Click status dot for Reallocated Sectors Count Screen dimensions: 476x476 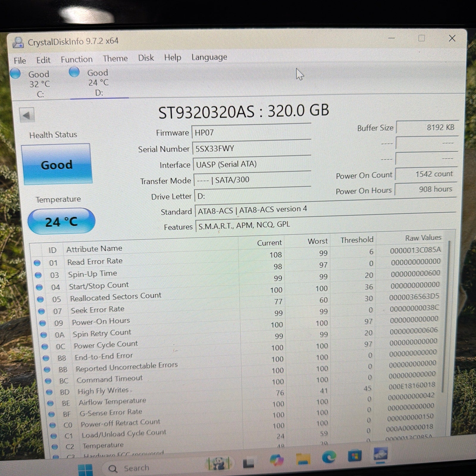(x=40, y=299)
